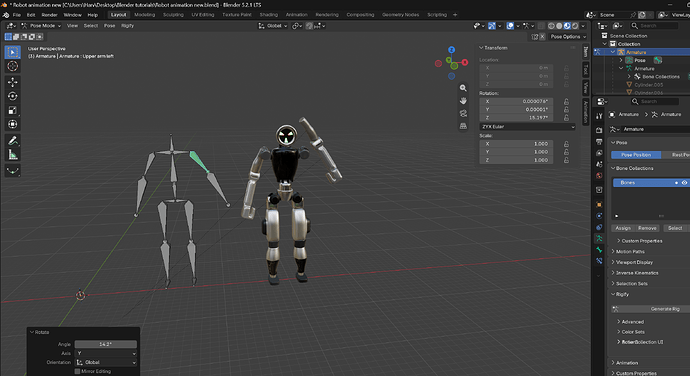Select the Rotate tool
Image resolution: width=690 pixels, height=376 pixels.
tap(12, 96)
